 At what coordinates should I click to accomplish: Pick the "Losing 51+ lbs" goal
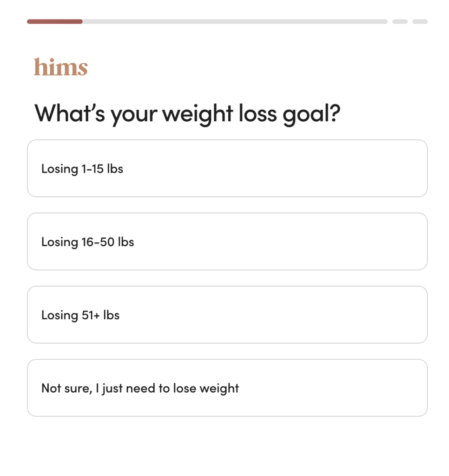(227, 315)
